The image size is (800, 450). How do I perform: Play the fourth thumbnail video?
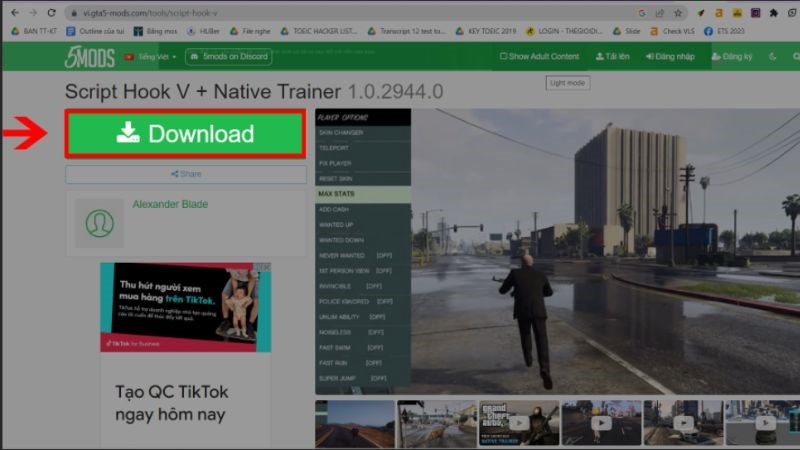601,423
